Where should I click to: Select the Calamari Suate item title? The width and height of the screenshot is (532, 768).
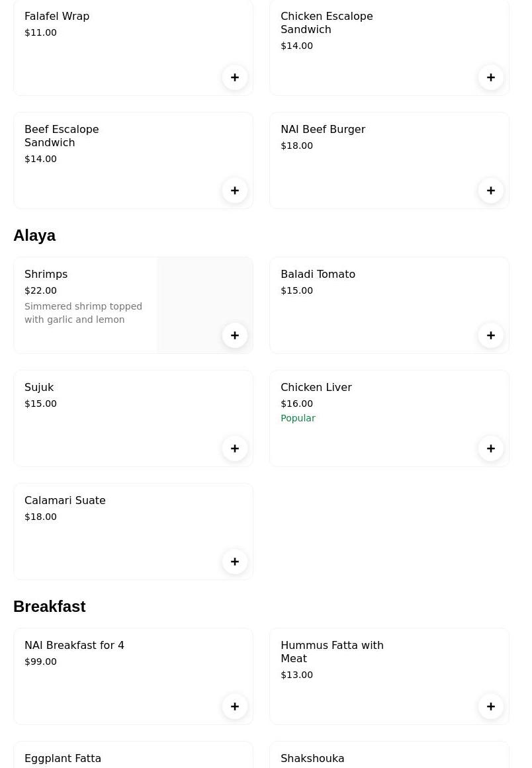pos(65,501)
